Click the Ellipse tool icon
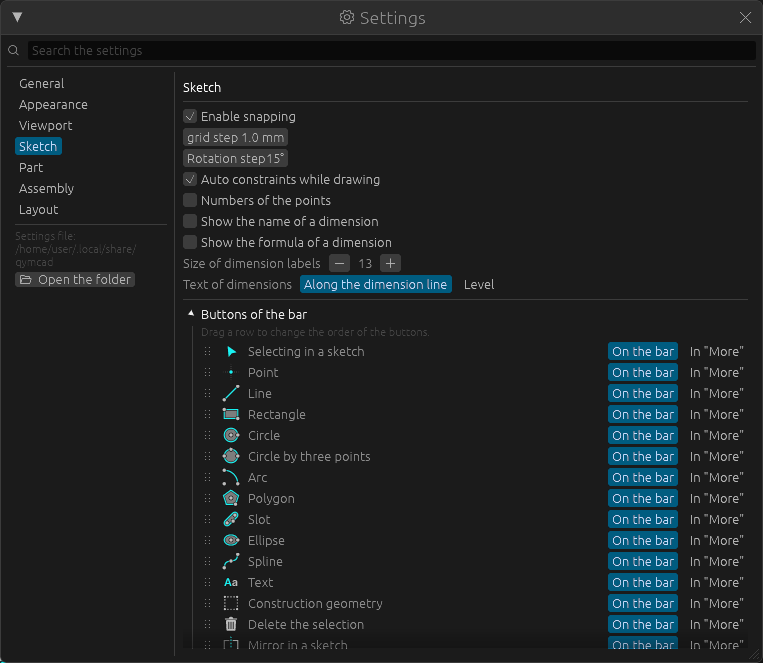 (231, 540)
